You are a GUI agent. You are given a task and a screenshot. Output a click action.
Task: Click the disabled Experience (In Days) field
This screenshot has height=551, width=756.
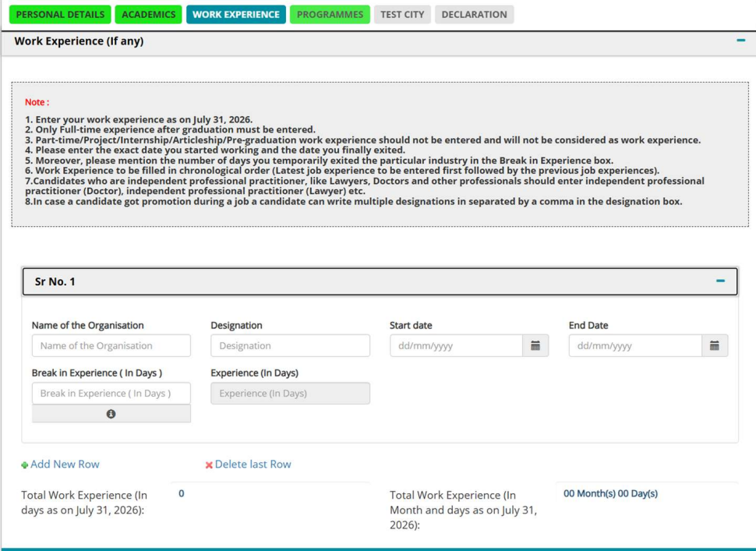(290, 394)
